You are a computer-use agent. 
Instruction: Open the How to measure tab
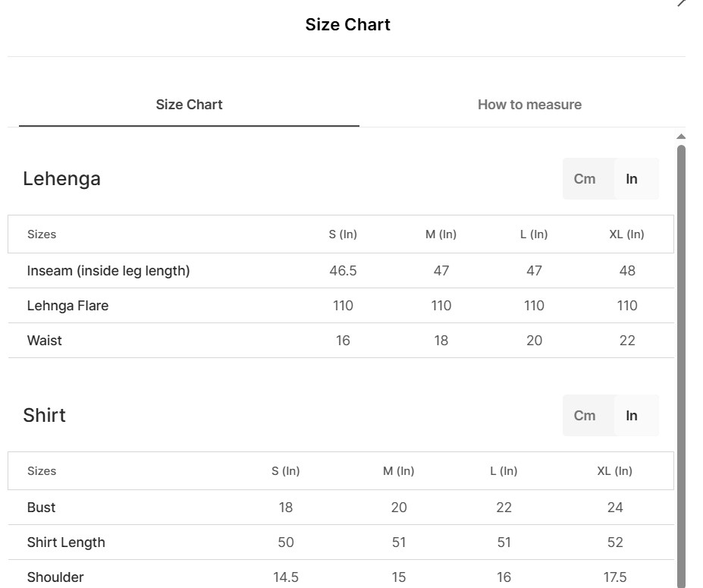click(529, 105)
